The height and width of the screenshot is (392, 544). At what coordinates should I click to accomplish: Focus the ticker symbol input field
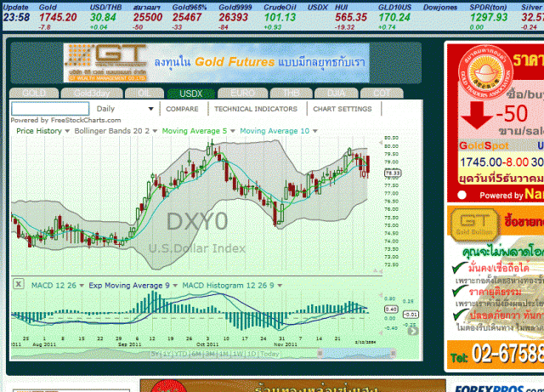point(50,109)
